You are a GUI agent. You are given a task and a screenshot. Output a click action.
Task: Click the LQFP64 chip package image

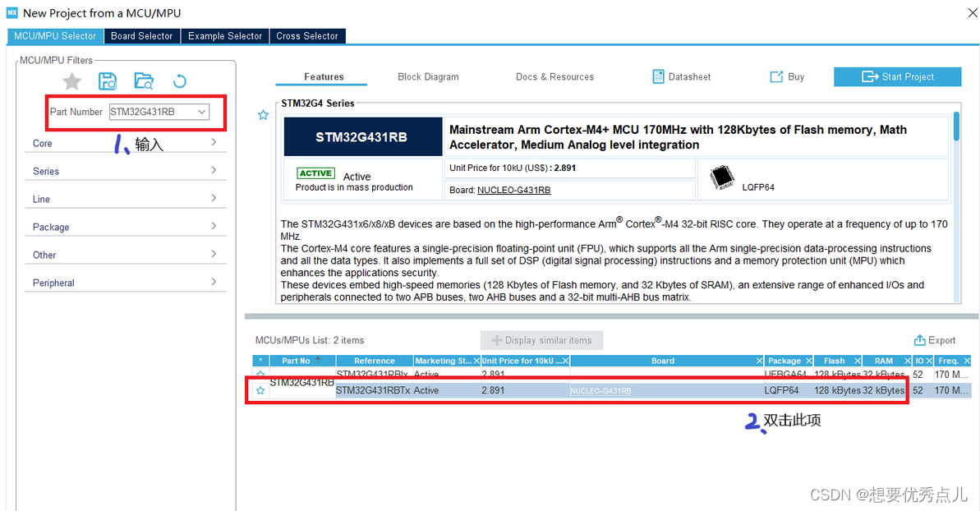[722, 177]
